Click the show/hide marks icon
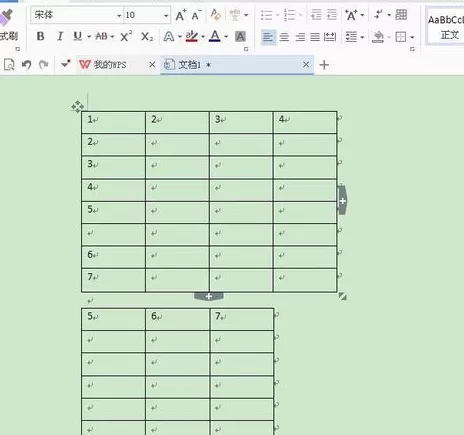464x435 pixels. tap(378, 15)
